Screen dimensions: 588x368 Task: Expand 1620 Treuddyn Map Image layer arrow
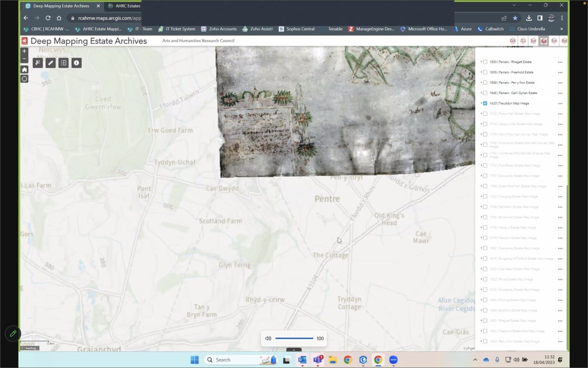coord(481,104)
